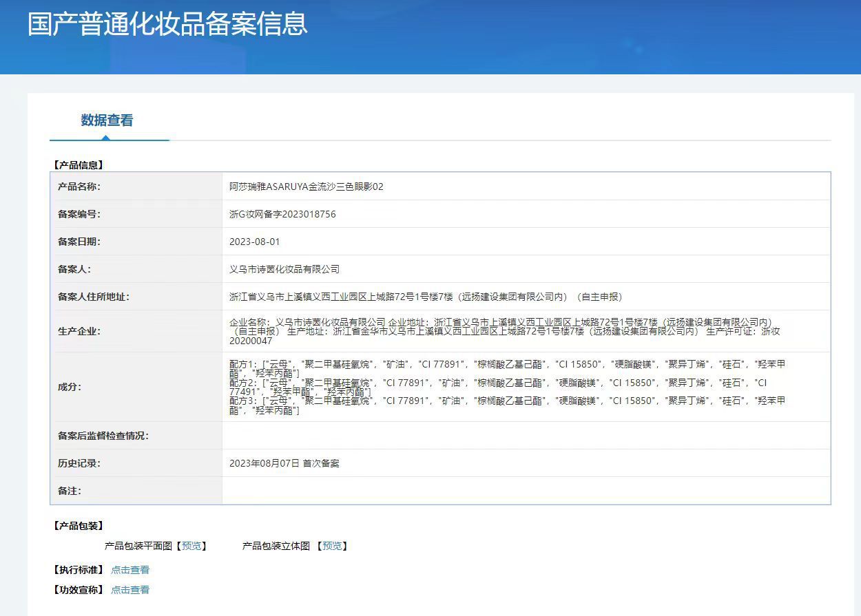The width and height of the screenshot is (861, 616).
Task: Click the 功效宣称 label
Action: [78, 590]
